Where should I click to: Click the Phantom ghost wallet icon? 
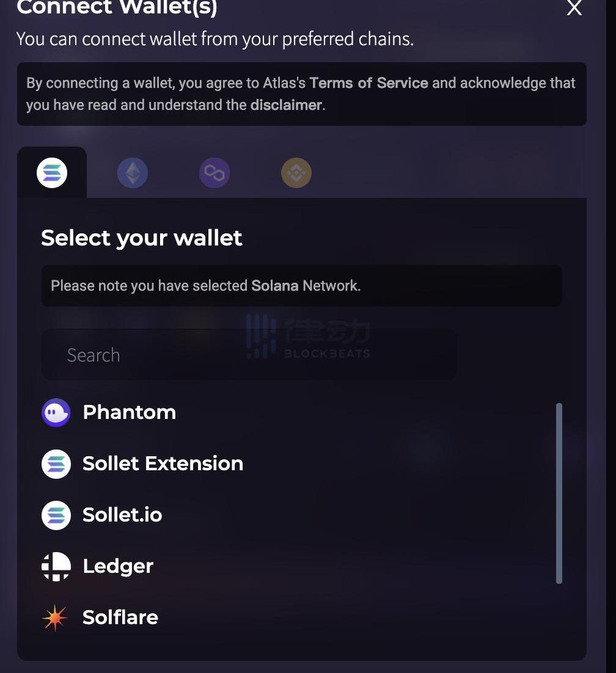click(x=56, y=413)
